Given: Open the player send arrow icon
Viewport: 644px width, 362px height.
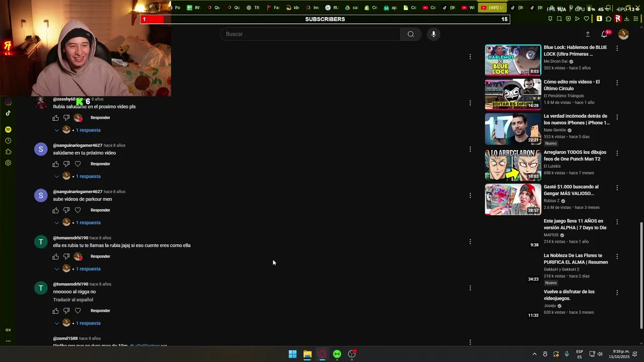Looking at the screenshot, I should (x=577, y=19).
